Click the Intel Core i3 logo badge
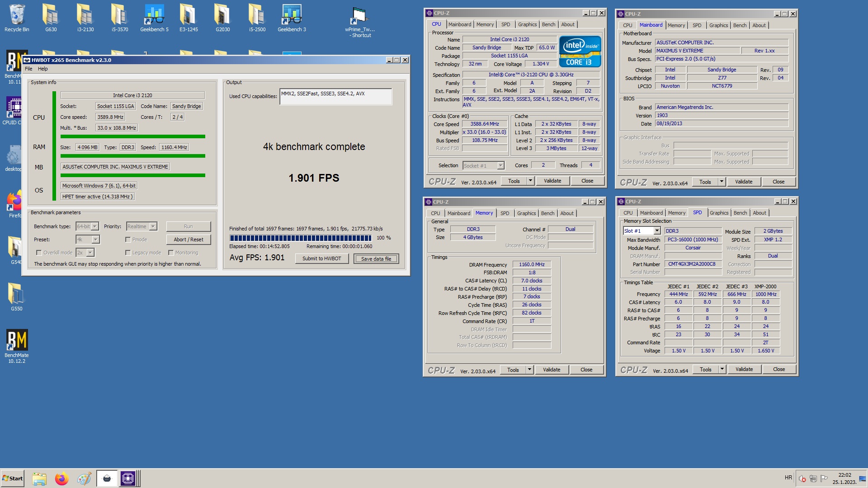Screen dimensions: 868x488 pos(580,52)
